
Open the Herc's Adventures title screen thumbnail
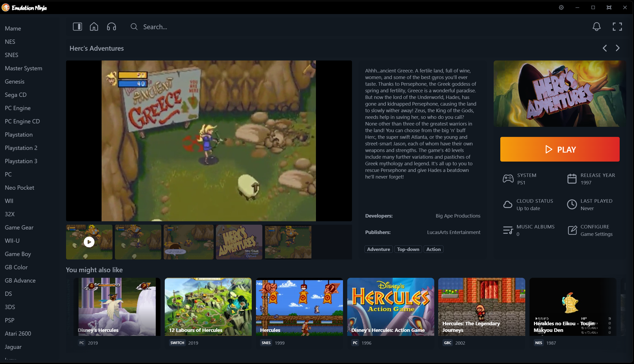pos(238,242)
